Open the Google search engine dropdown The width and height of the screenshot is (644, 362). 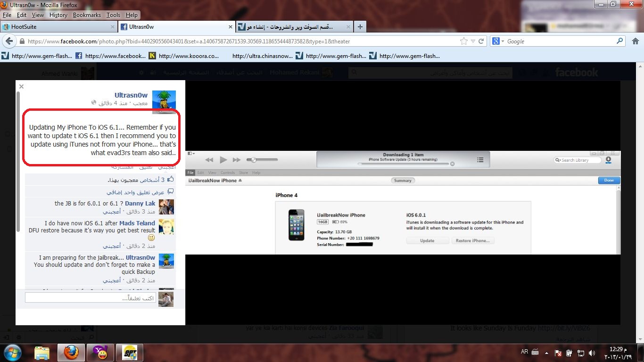(x=497, y=41)
